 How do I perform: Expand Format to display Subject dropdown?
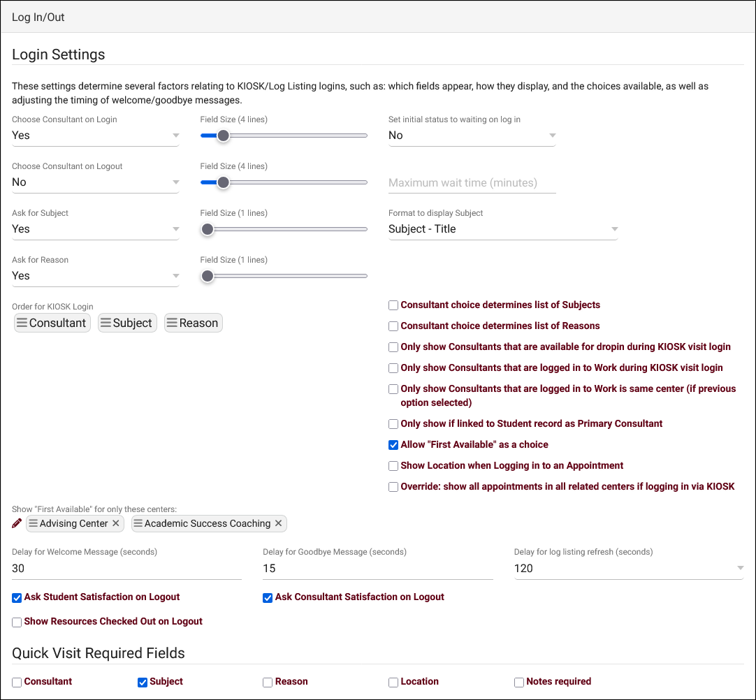[502, 229]
